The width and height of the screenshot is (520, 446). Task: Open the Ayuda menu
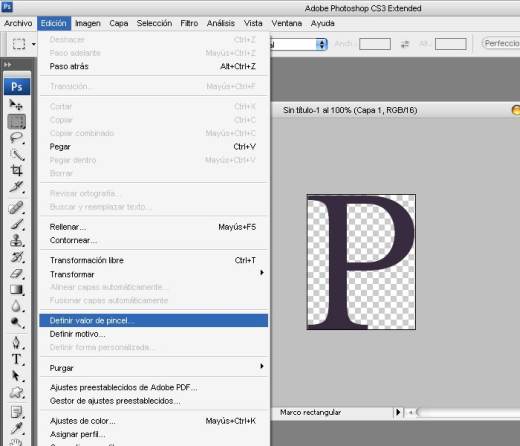pos(323,23)
